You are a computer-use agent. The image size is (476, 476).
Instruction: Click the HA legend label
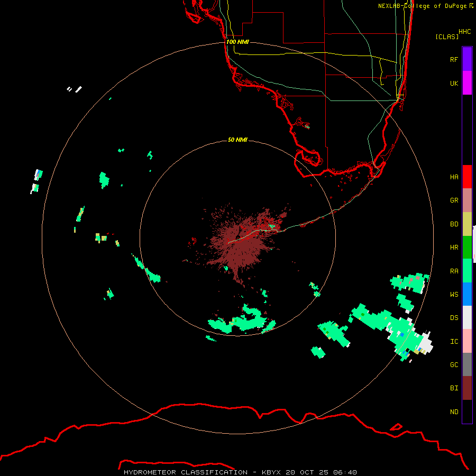[454, 177]
